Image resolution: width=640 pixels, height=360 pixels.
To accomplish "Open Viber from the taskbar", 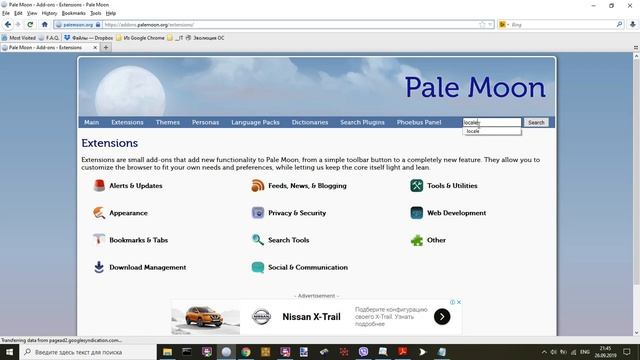I will tap(363, 352).
